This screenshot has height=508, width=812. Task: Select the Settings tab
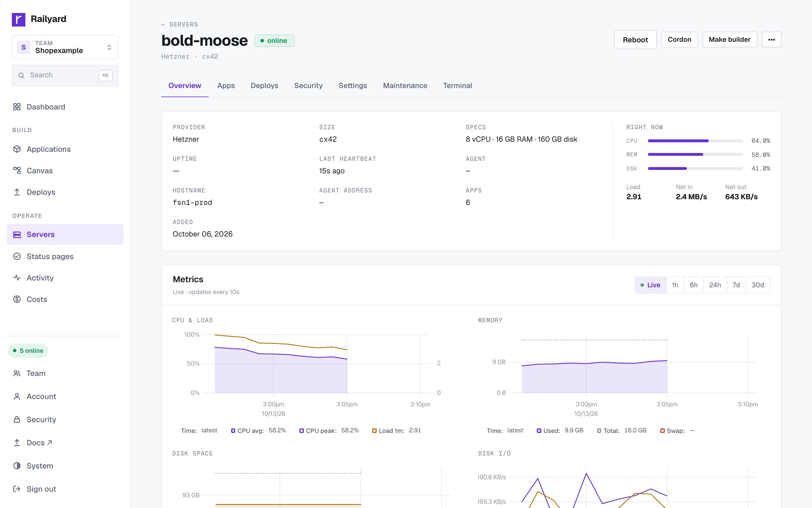click(353, 86)
